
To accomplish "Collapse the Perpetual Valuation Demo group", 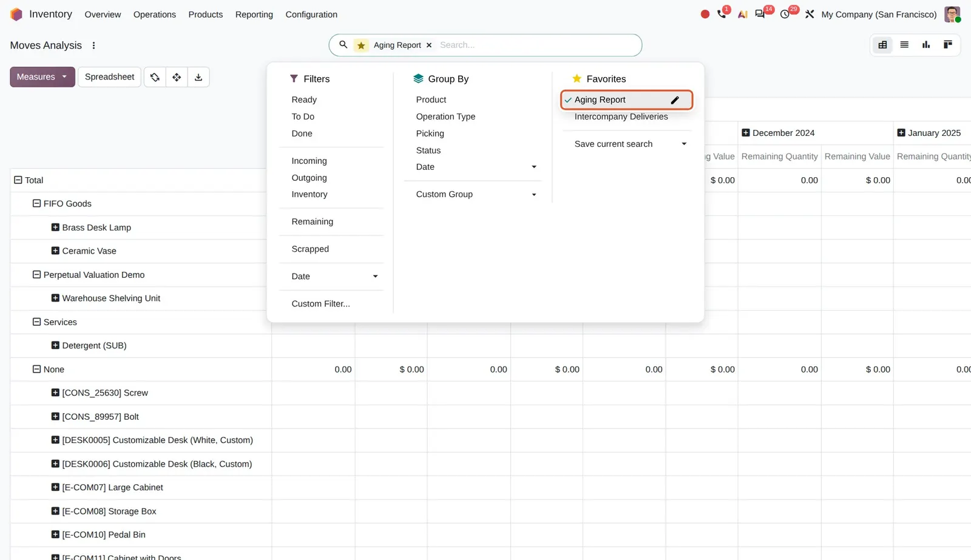I will coord(36,275).
